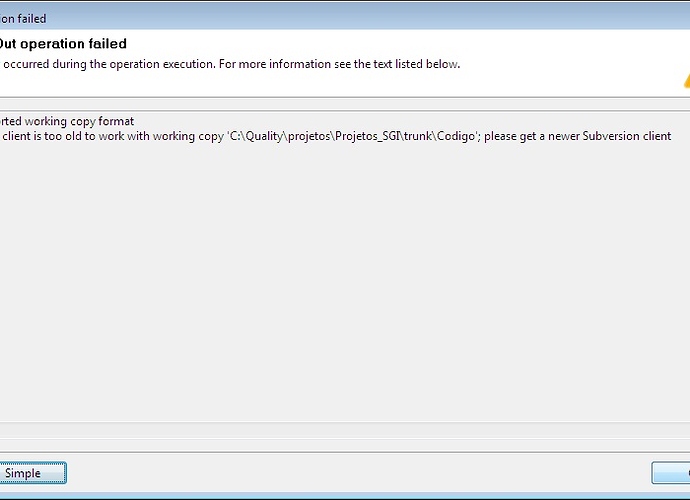Viewport: 690px width, 500px height.
Task: Click 'please get a newer Subversion client' text
Action: [x=577, y=136]
